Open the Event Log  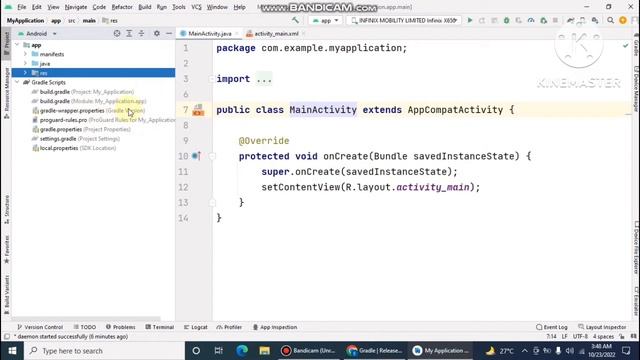(551, 327)
